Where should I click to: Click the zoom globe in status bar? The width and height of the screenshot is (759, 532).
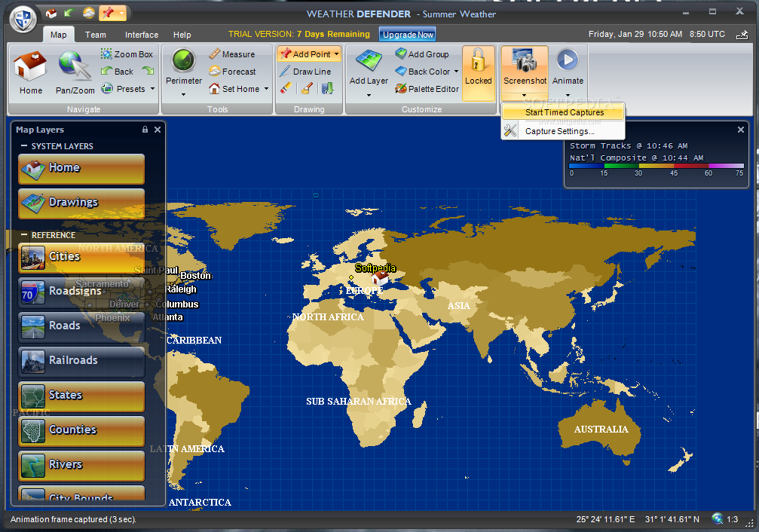click(718, 519)
